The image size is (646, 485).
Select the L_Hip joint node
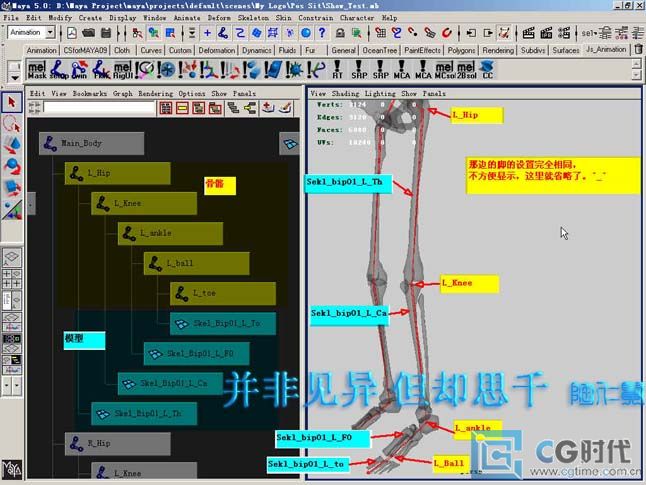click(x=117, y=173)
